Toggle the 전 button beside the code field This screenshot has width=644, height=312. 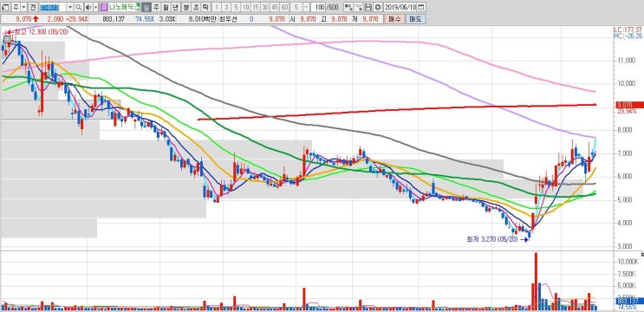coord(33,8)
